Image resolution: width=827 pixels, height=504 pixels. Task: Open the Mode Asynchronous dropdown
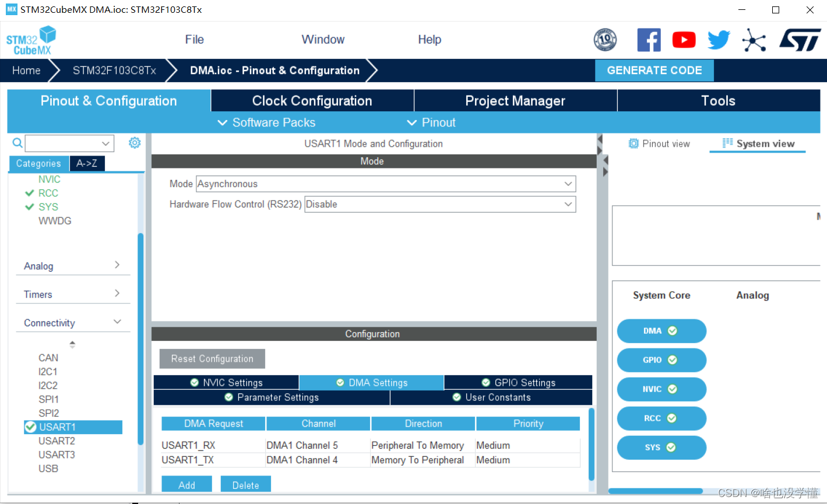coord(386,184)
